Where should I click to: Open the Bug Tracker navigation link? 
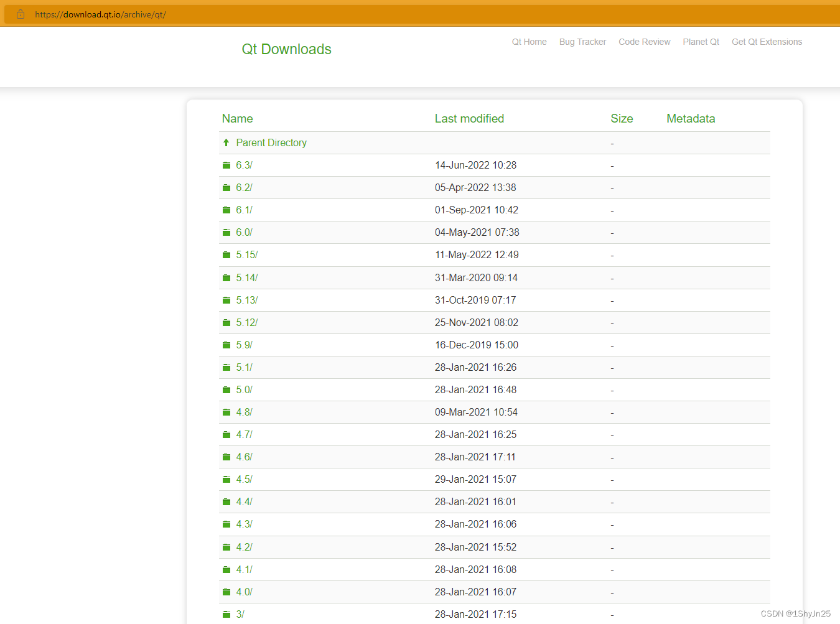tap(582, 42)
